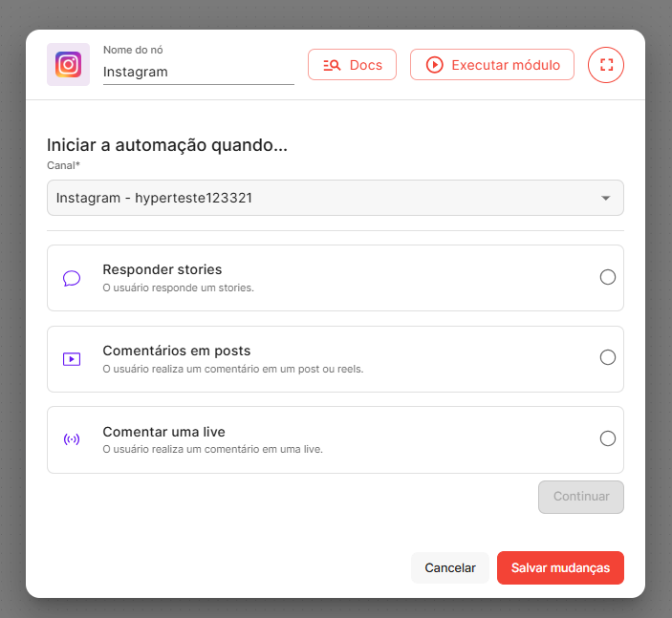Click the speech bubble icon for Responder stories
This screenshot has height=618, width=672.
[72, 278]
